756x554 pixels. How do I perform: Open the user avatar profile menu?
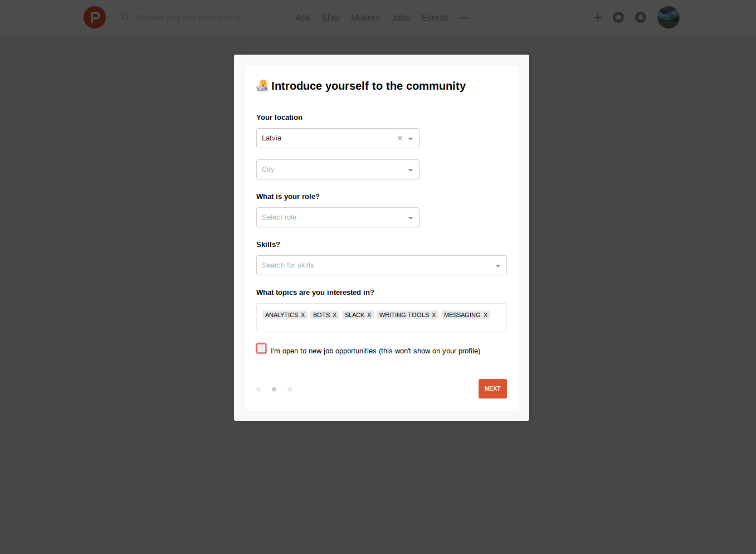pos(669,17)
